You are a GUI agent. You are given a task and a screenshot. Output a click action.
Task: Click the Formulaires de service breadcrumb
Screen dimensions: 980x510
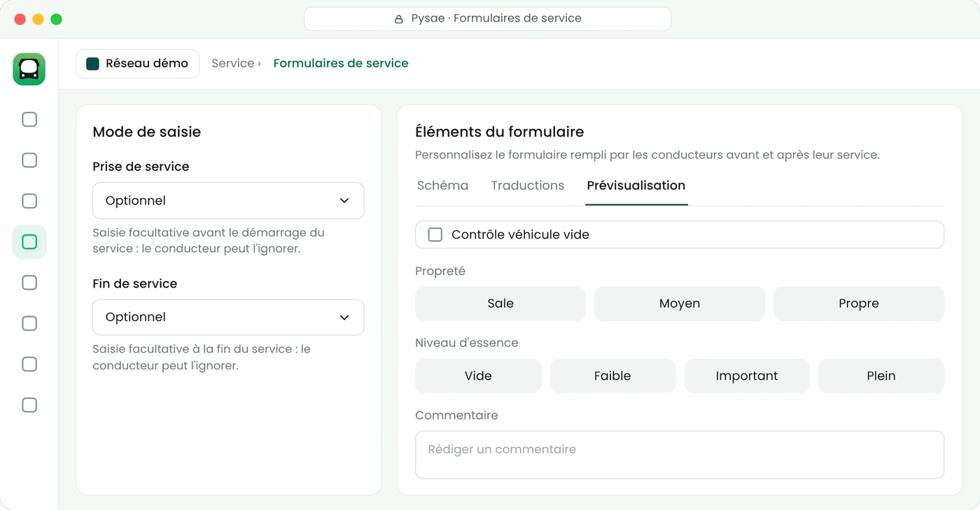click(341, 64)
